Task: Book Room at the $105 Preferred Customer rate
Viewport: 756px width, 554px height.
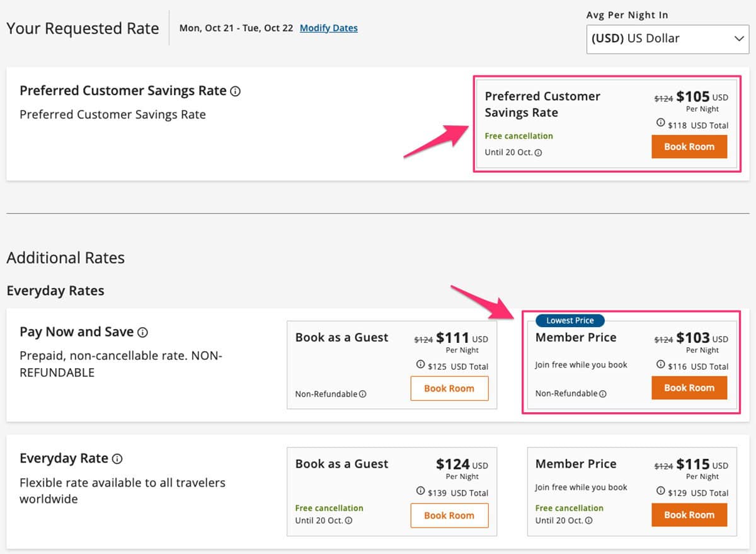Action: tap(689, 147)
